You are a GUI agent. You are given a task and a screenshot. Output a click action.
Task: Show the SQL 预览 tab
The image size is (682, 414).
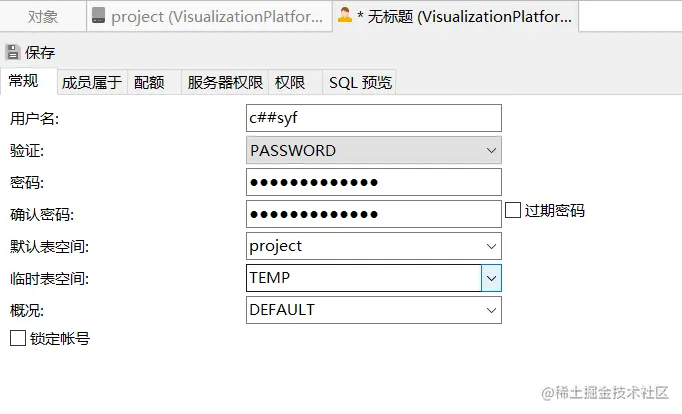point(361,83)
